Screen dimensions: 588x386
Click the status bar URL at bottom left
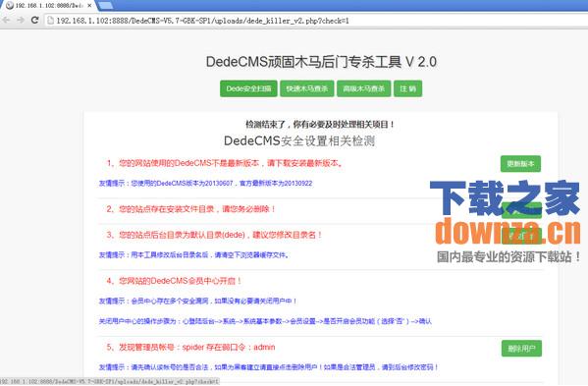[x=110, y=381]
